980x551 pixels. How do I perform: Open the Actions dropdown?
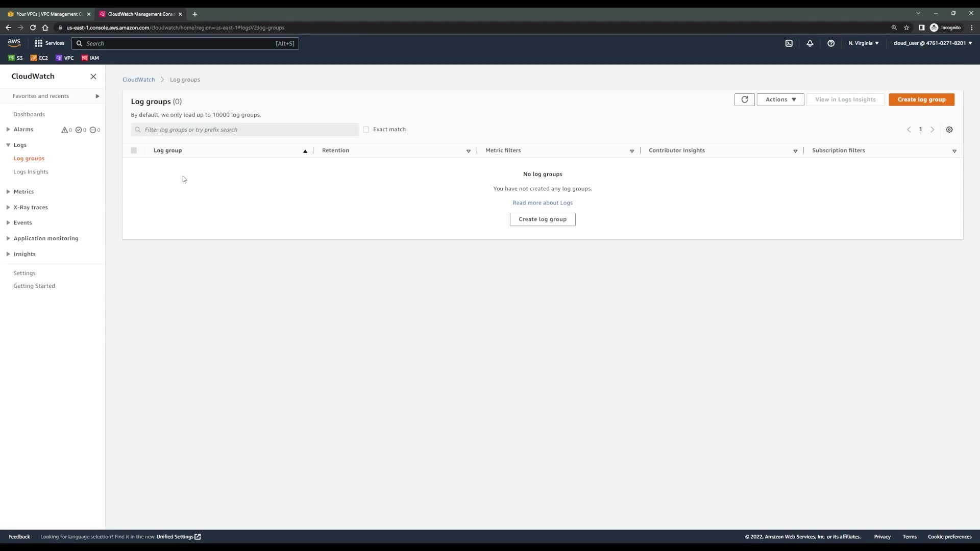tap(780, 99)
